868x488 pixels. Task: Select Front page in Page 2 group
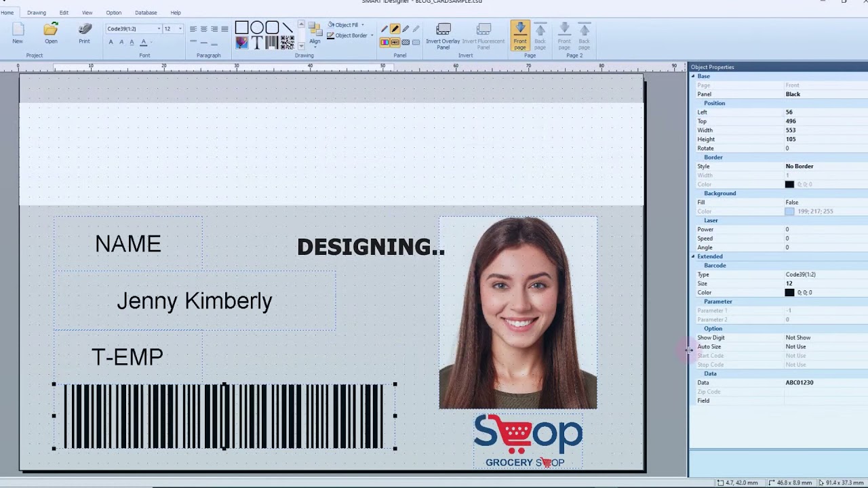(564, 35)
